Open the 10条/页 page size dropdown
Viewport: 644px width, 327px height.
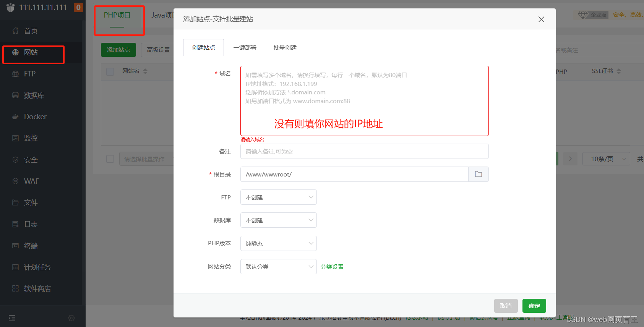606,159
